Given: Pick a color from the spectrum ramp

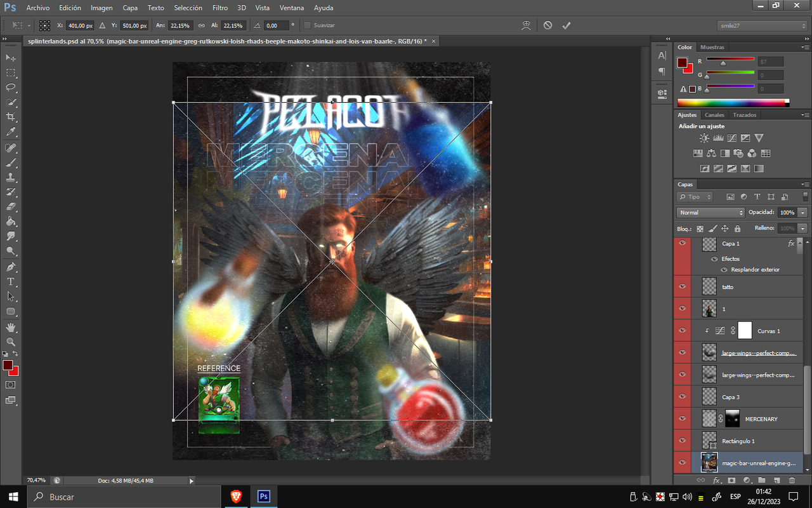Looking at the screenshot, I should (733, 102).
